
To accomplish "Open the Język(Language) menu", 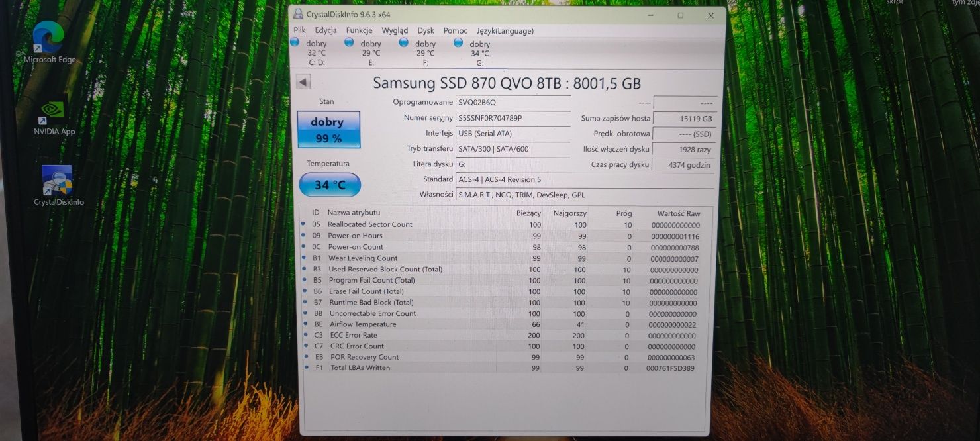I will coord(505,30).
